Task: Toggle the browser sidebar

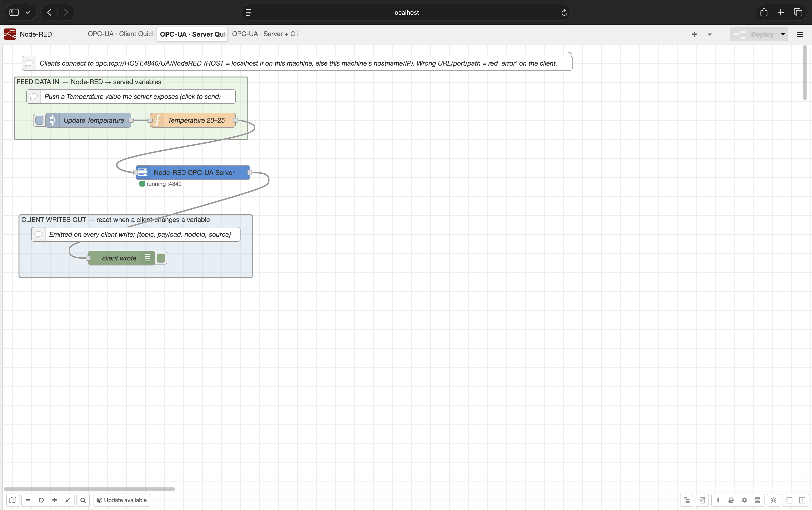Action: (14, 13)
